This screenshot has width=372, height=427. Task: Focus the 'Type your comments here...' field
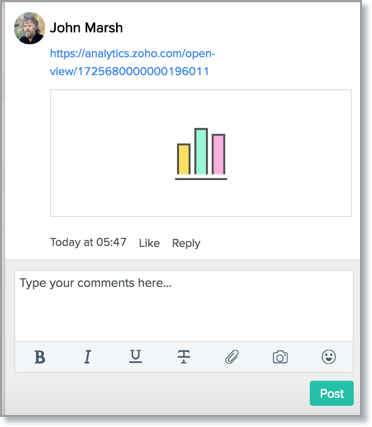click(184, 306)
